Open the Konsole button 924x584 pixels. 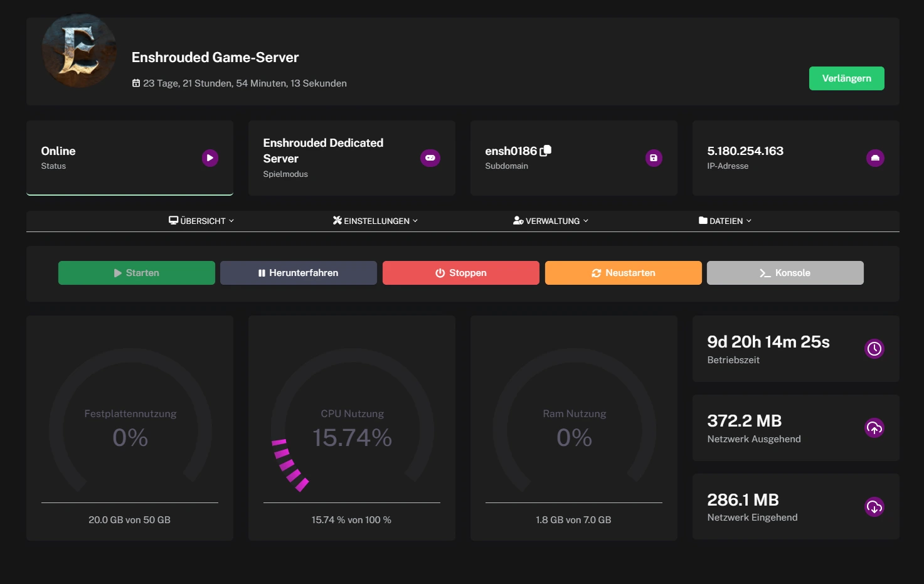(x=785, y=273)
